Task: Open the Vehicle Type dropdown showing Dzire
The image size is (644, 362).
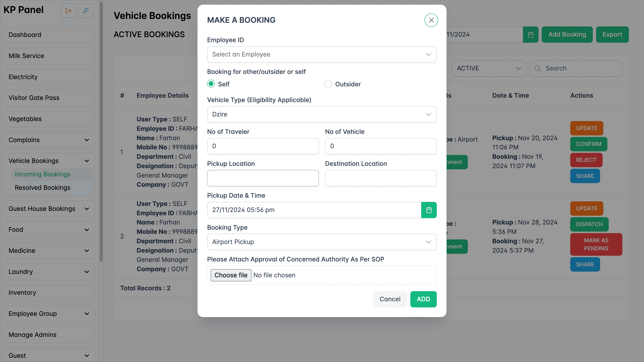Action: point(322,114)
